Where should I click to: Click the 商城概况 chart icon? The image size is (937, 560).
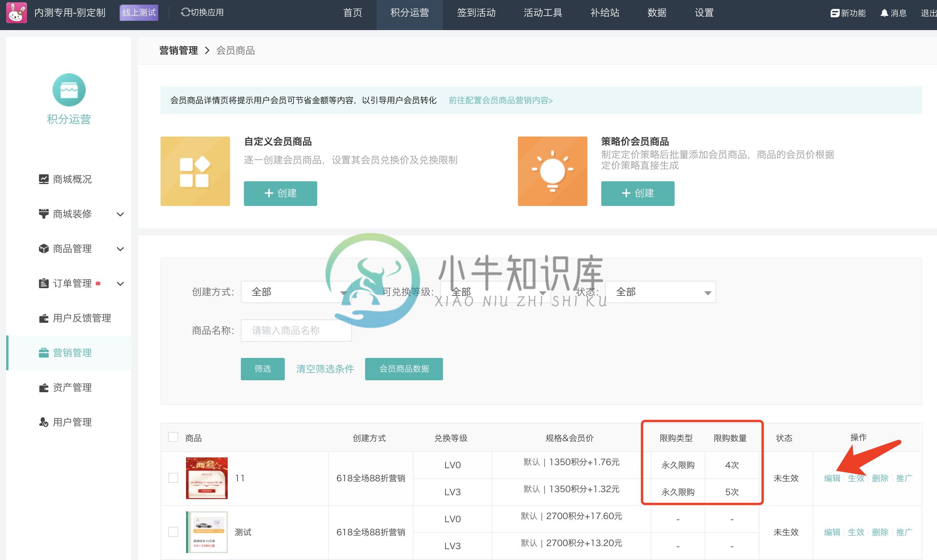click(44, 179)
